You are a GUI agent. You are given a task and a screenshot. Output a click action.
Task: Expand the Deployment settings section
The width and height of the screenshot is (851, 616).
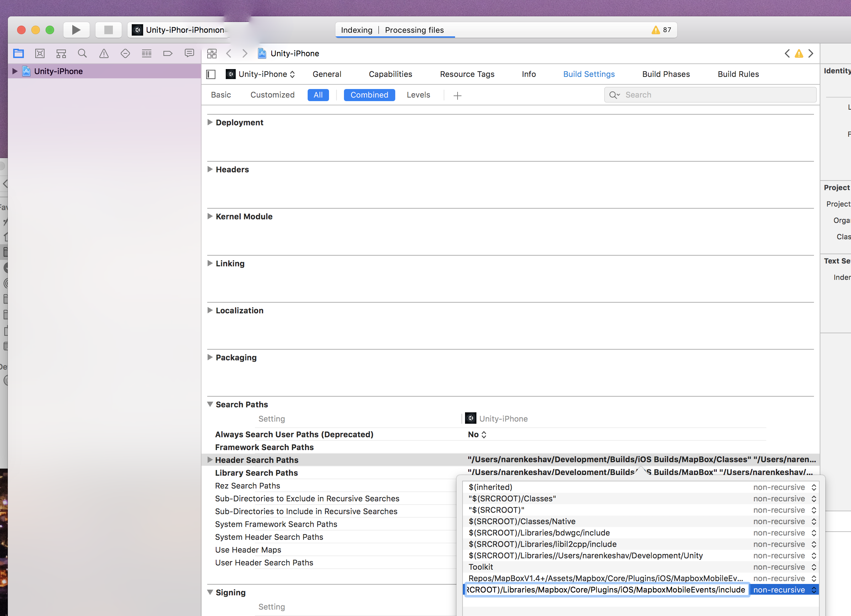click(210, 122)
